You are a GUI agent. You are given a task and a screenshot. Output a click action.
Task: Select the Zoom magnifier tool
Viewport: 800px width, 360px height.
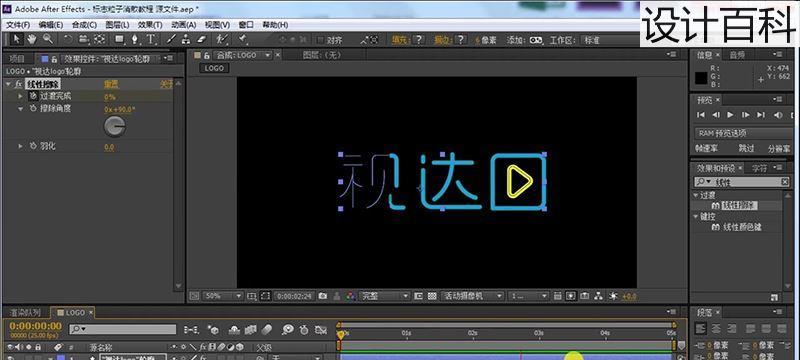[47, 39]
